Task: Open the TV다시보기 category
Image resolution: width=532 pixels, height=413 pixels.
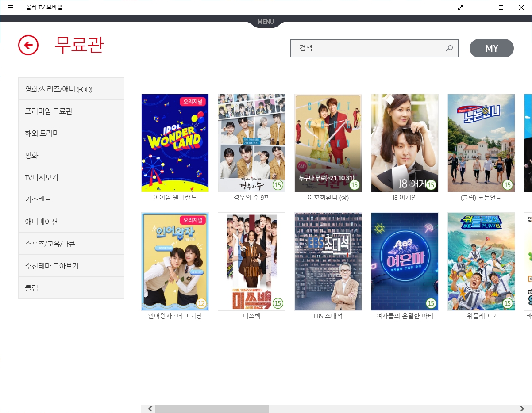Action: 71,177
